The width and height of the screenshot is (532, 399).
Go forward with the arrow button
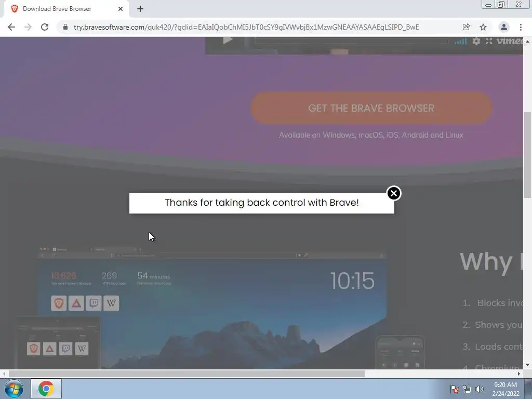[28, 27]
